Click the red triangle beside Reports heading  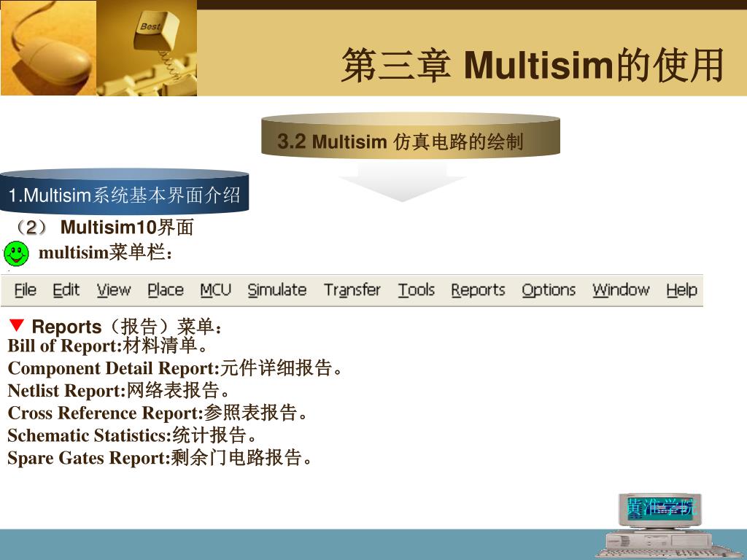coord(16,324)
